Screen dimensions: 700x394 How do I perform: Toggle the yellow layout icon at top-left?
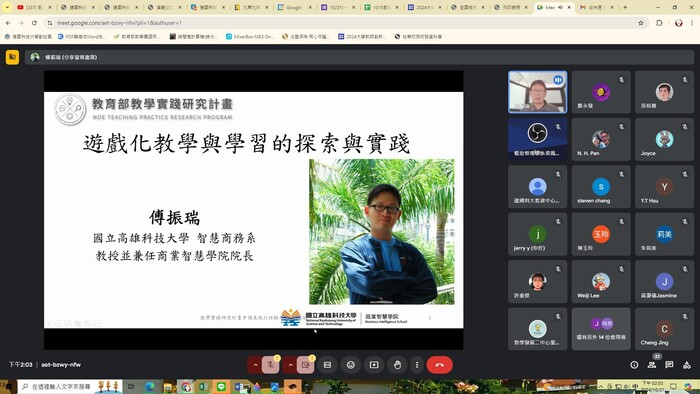tap(12, 57)
